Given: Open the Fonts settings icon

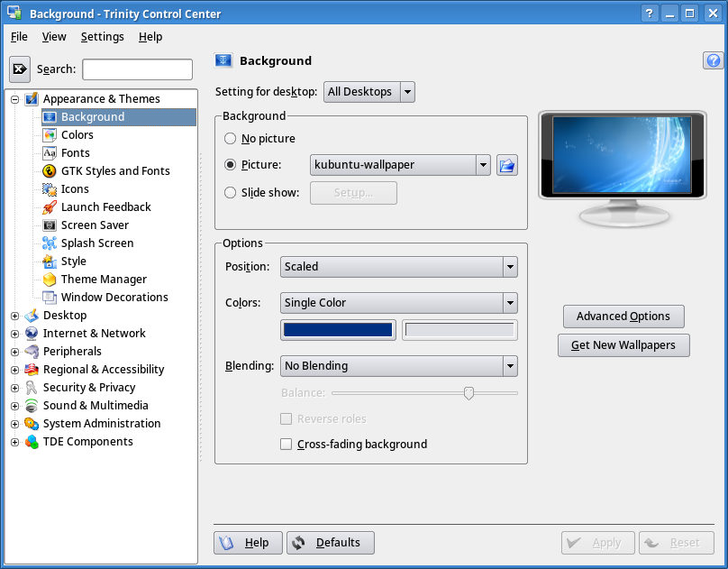Looking at the screenshot, I should pos(51,152).
